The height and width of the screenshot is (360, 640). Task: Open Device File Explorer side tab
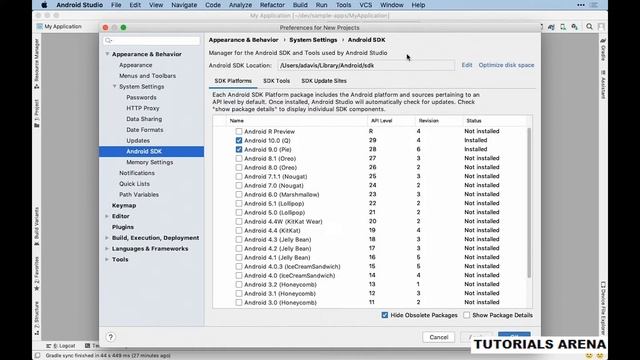tap(603, 308)
